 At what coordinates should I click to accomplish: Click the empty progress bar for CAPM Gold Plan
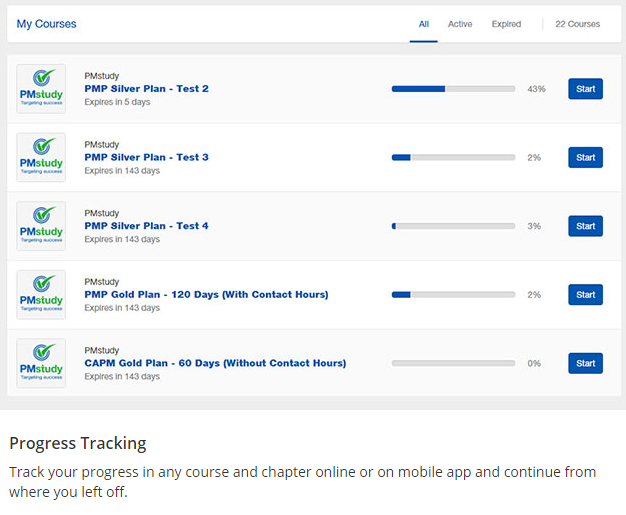coord(454,363)
